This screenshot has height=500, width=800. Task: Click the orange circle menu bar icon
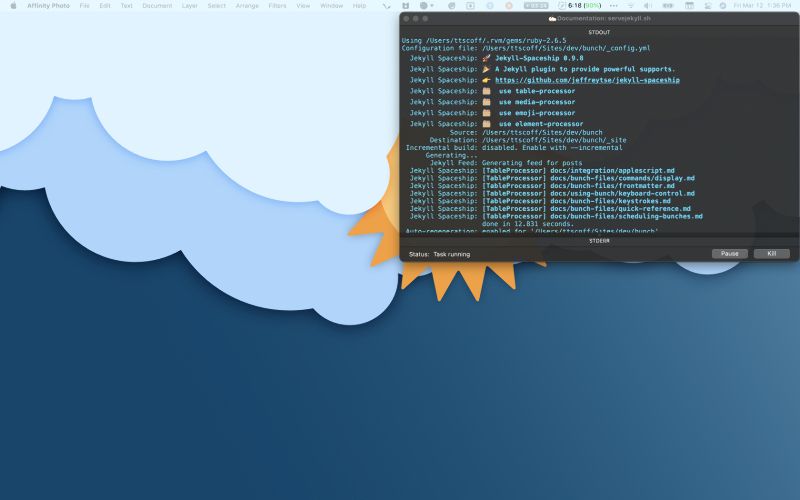[509, 6]
